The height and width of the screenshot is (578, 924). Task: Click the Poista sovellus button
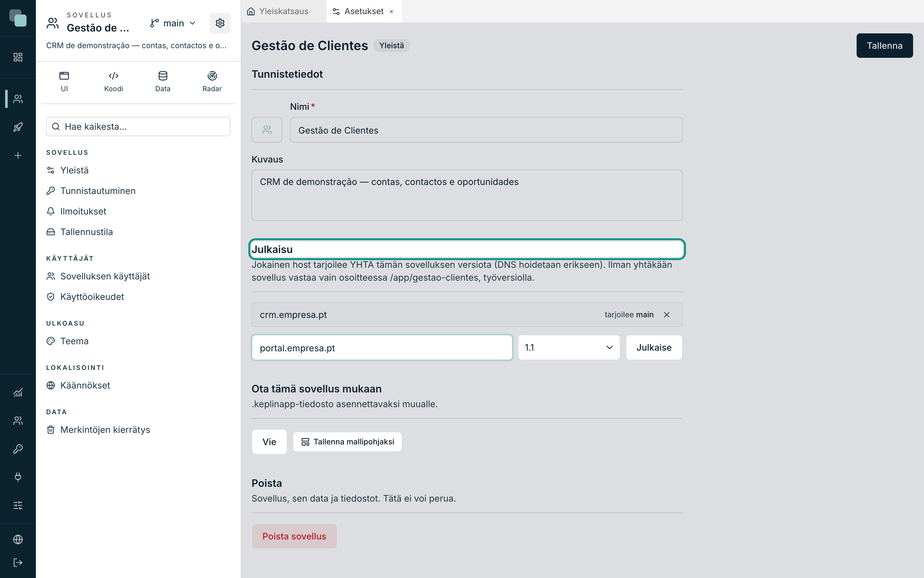click(295, 536)
